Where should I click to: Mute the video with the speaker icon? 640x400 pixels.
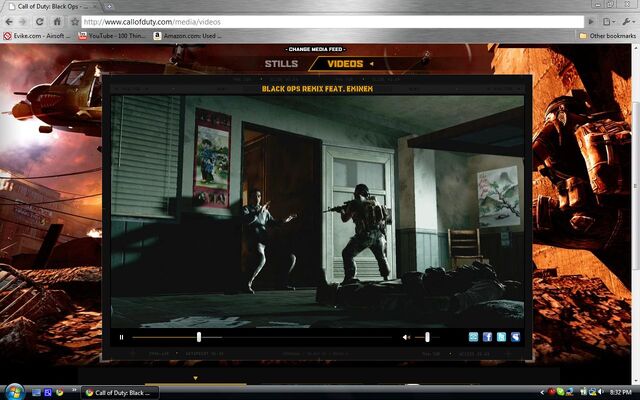[x=406, y=337]
